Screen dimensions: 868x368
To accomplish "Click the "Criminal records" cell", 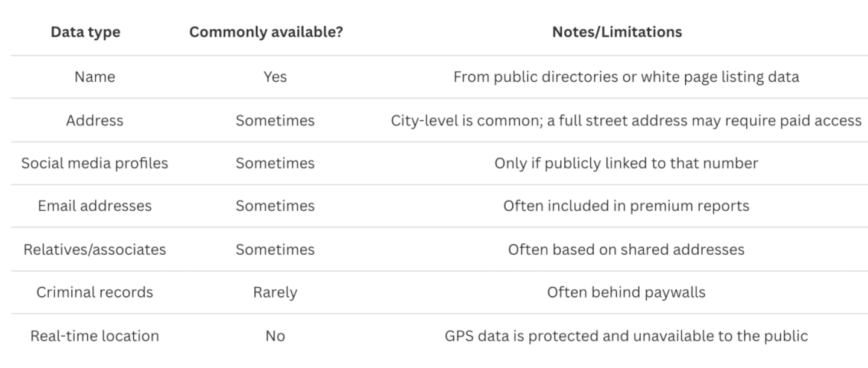I will [95, 293].
